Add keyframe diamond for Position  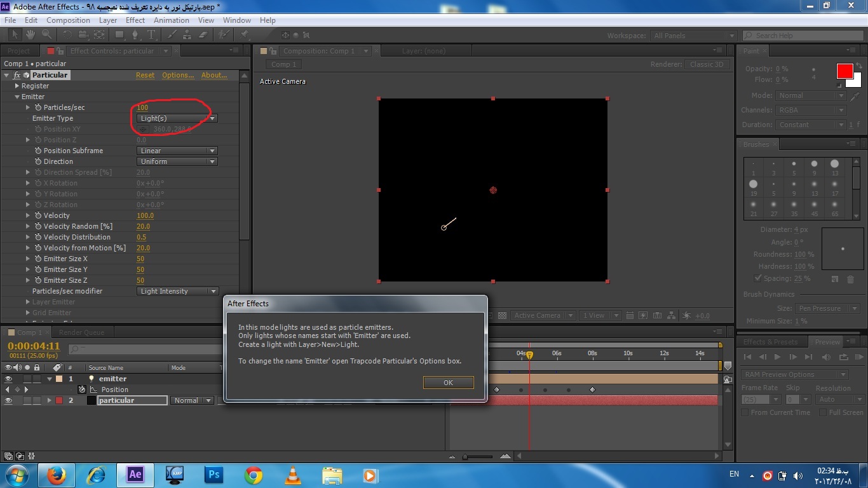[x=17, y=390]
